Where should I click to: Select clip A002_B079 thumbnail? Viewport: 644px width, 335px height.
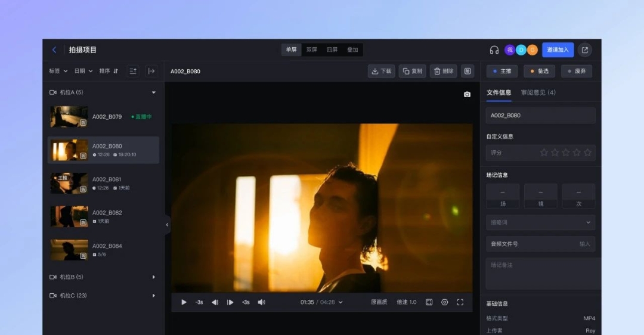pos(69,117)
